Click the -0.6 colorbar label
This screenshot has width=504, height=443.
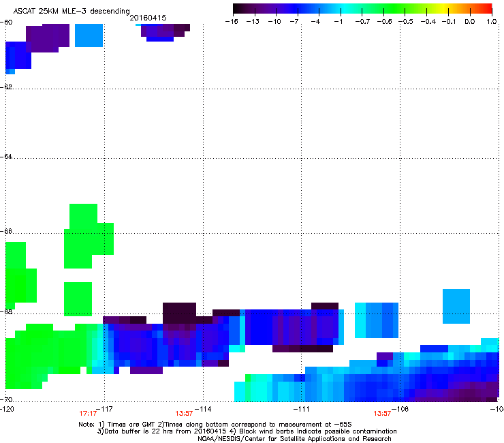click(x=384, y=22)
